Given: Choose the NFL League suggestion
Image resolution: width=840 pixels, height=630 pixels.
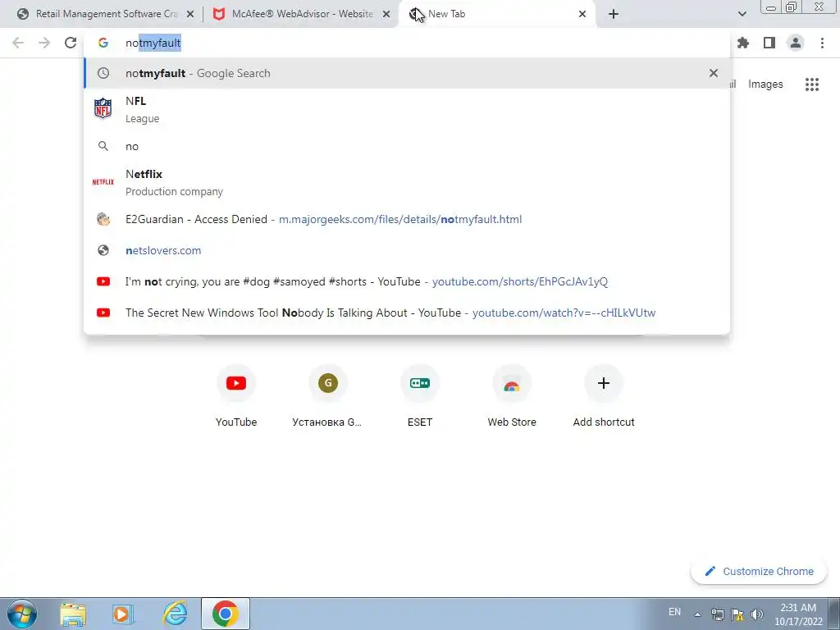Looking at the screenshot, I should click(x=407, y=109).
